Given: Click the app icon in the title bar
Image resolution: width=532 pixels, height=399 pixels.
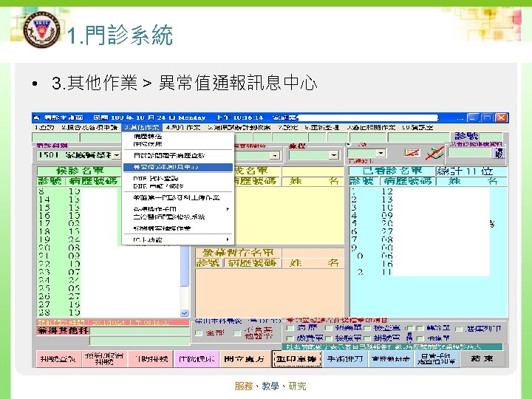Looking at the screenshot, I should [x=37, y=117].
